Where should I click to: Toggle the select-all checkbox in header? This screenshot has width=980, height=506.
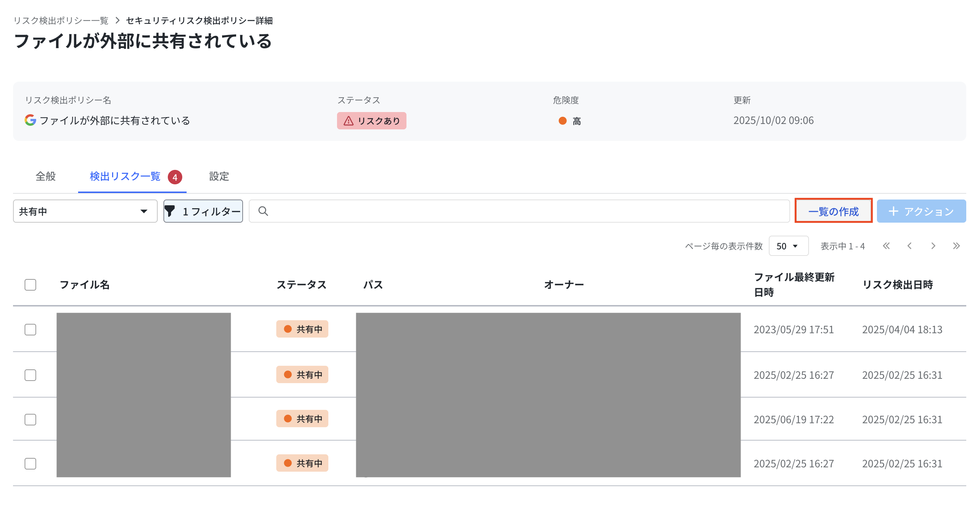(30, 284)
